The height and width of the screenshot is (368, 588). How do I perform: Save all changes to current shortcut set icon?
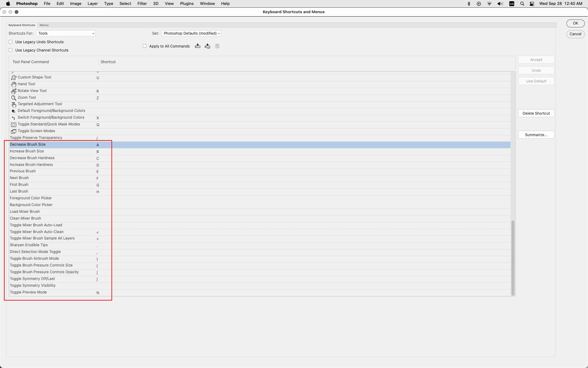198,46
